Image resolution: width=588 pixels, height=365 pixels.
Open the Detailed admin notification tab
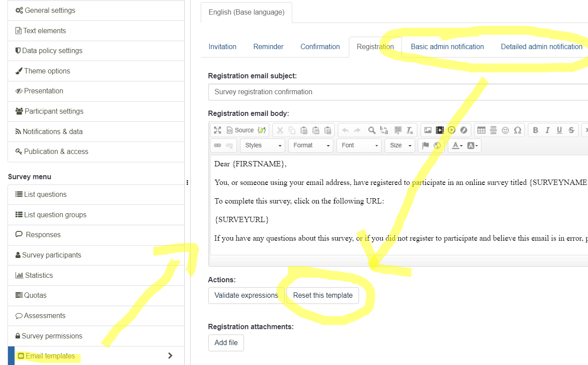(542, 46)
